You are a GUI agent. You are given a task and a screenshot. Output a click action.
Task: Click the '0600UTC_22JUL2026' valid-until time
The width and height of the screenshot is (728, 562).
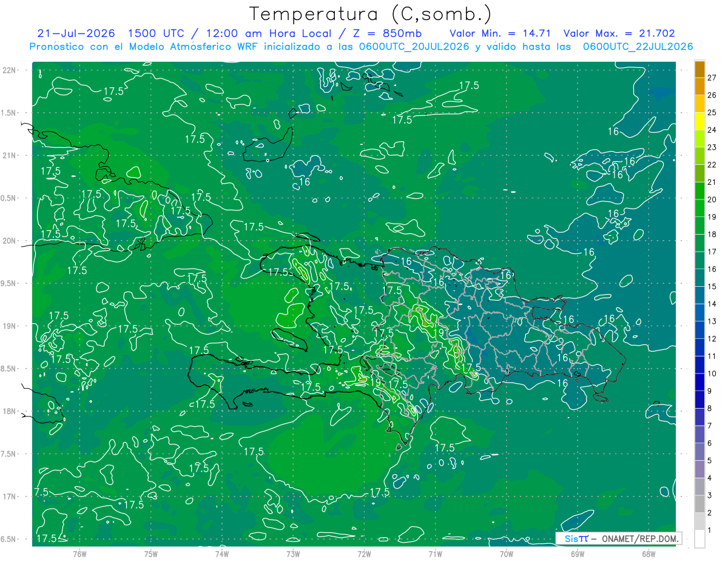click(638, 47)
